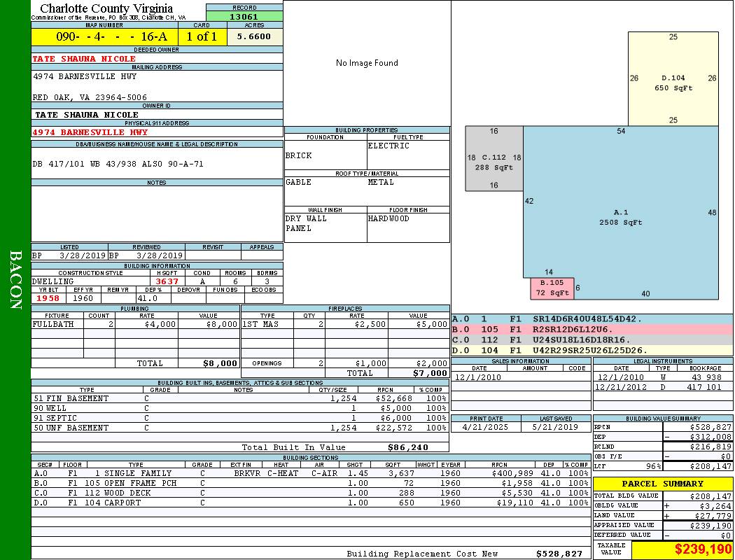This screenshot has width=735, height=560.
Task: Click plumbing total $8,000
Action: [x=220, y=363]
